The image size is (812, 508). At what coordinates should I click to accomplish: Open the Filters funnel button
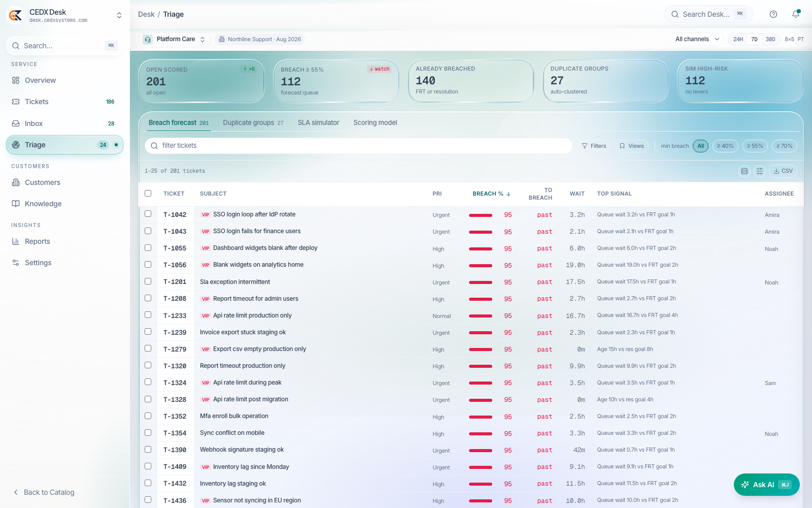pyautogui.click(x=594, y=146)
